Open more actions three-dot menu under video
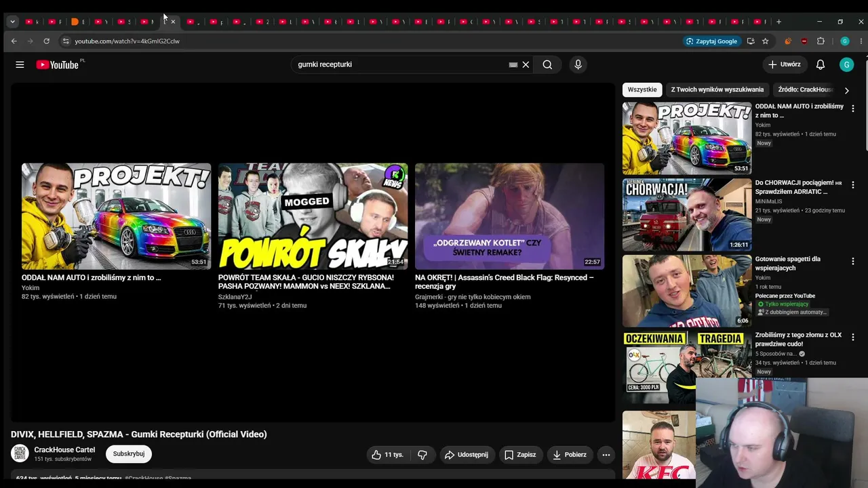The image size is (868, 488). (x=606, y=455)
